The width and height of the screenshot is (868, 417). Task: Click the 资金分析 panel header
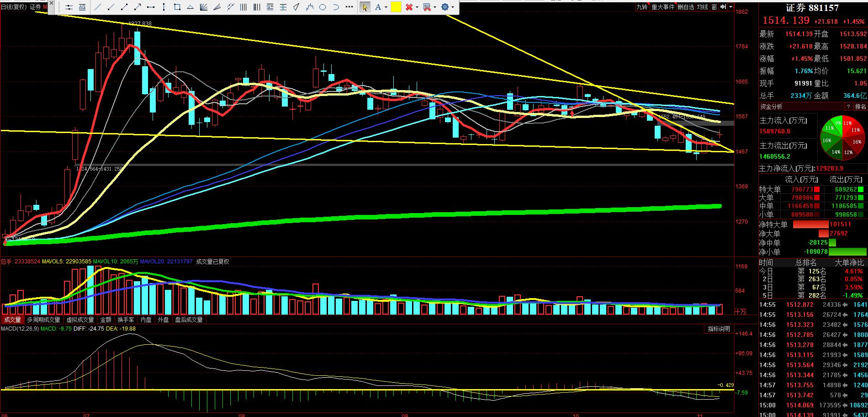(x=771, y=107)
